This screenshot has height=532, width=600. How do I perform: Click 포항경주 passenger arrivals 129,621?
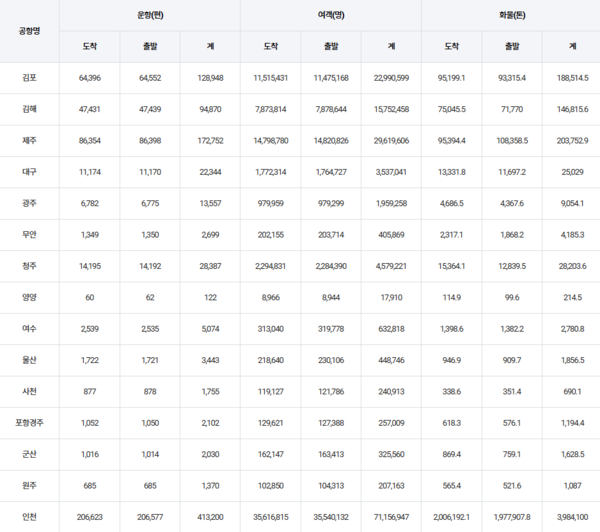coord(271,423)
